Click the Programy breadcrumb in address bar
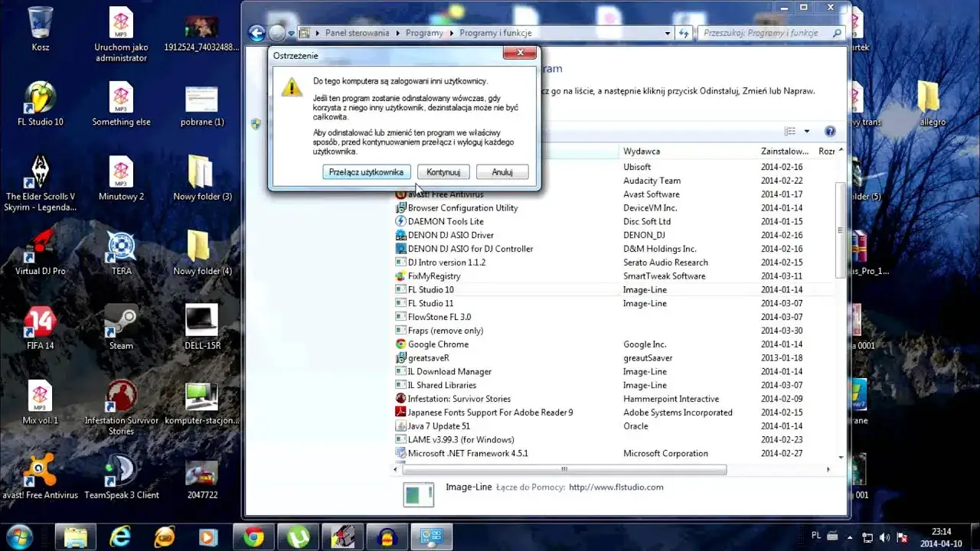980x551 pixels. (x=424, y=33)
